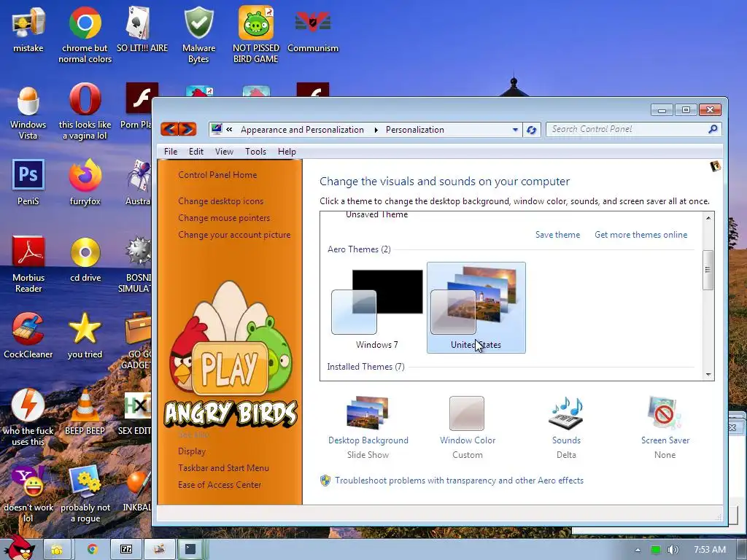Open the Tools menu
The image size is (747, 560).
(x=255, y=152)
